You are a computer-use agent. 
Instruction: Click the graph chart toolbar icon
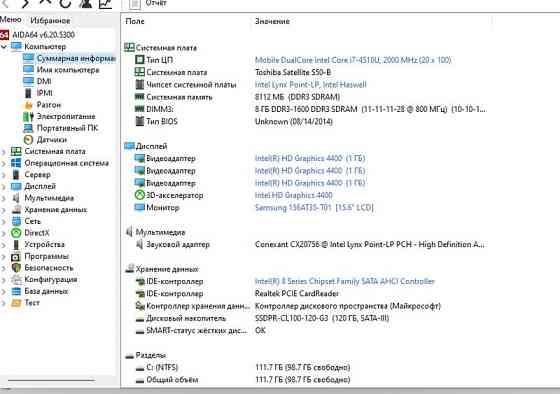tap(105, 4)
